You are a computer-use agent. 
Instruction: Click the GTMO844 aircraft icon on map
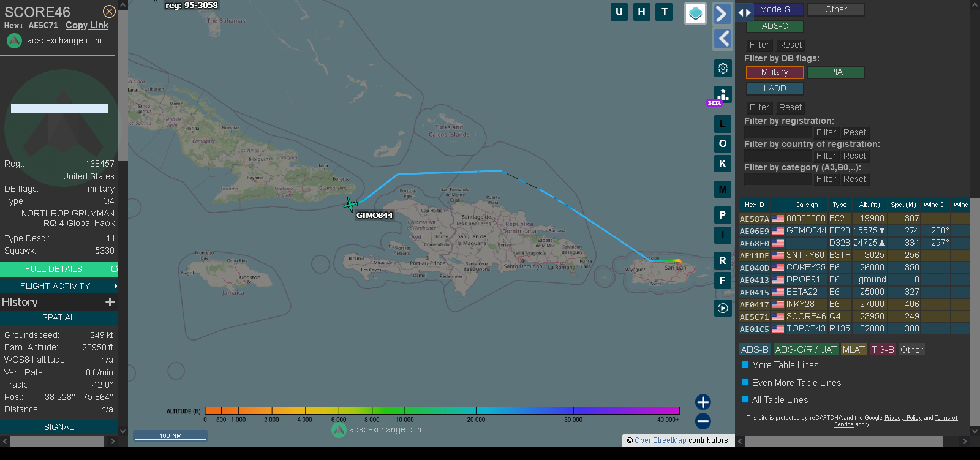(351, 204)
